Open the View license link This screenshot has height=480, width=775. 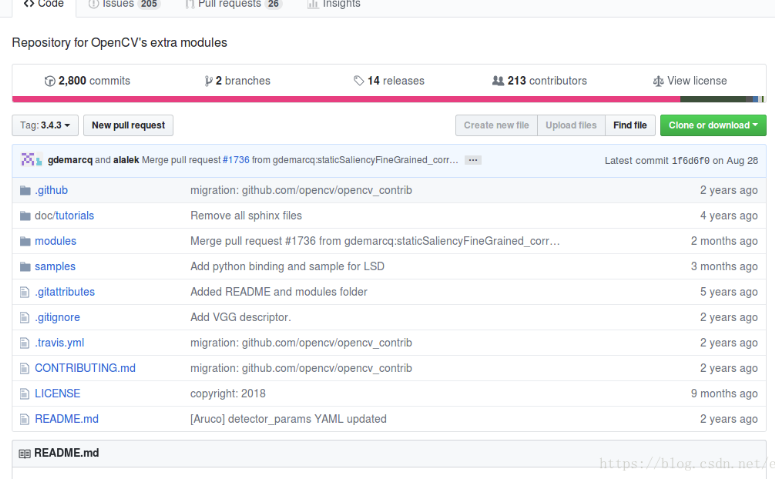pyautogui.click(x=690, y=81)
